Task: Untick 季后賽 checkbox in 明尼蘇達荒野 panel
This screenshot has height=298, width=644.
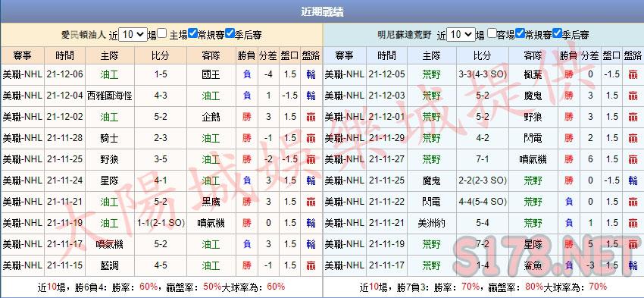Action: [x=558, y=33]
